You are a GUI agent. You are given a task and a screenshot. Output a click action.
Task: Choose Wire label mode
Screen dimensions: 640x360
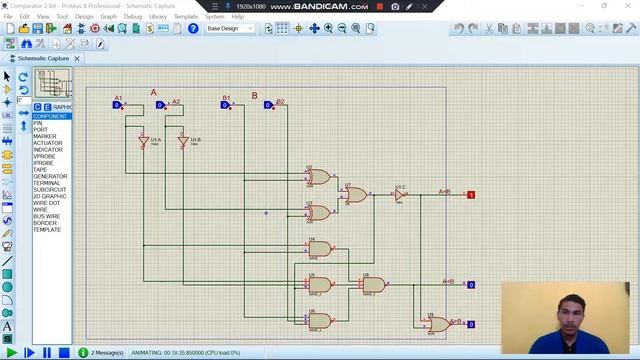point(7,116)
